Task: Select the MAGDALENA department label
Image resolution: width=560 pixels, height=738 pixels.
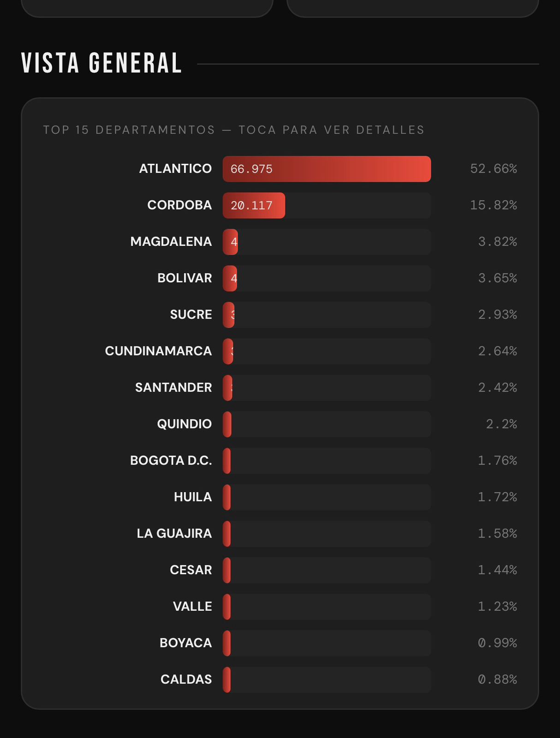Action: coord(171,242)
